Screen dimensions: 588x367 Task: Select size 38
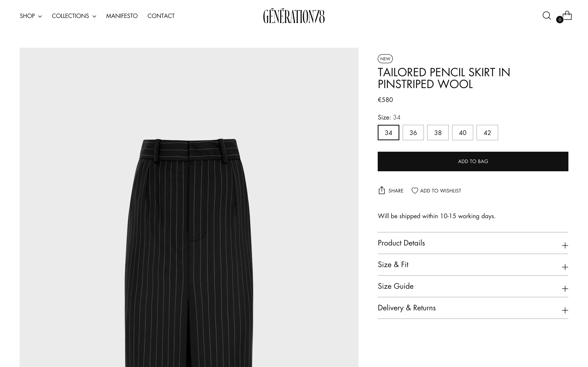[438, 133]
